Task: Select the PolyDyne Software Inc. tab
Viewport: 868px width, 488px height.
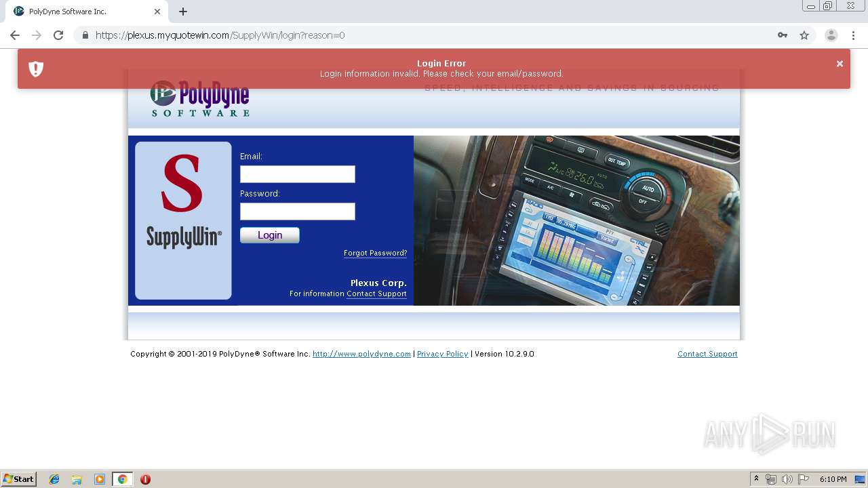Action: coord(87,12)
